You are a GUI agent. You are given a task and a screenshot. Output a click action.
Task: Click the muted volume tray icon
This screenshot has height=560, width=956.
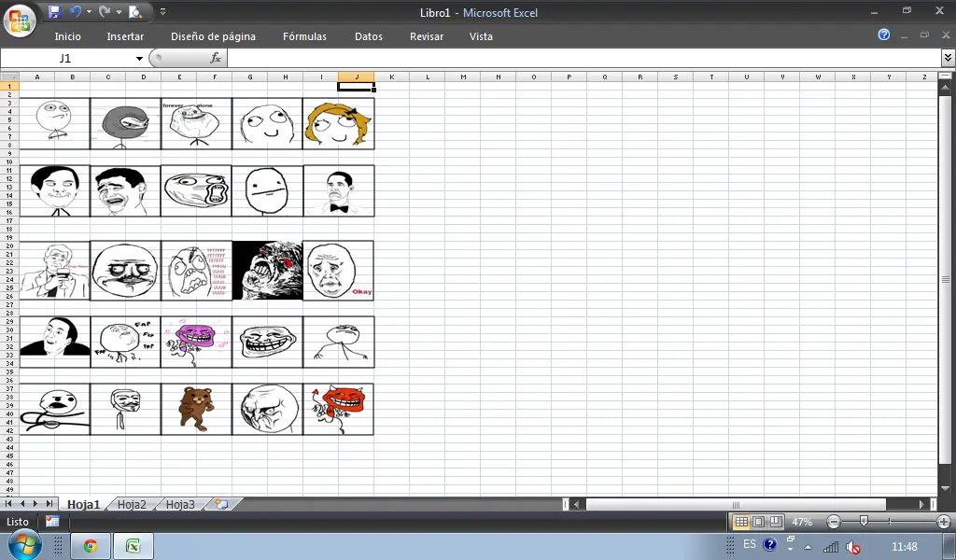coord(853,548)
